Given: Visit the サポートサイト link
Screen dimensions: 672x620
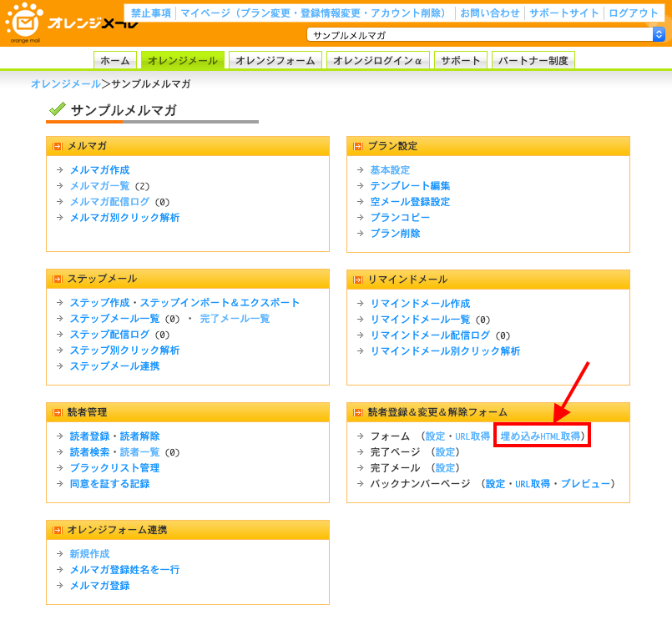Looking at the screenshot, I should pos(564,13).
